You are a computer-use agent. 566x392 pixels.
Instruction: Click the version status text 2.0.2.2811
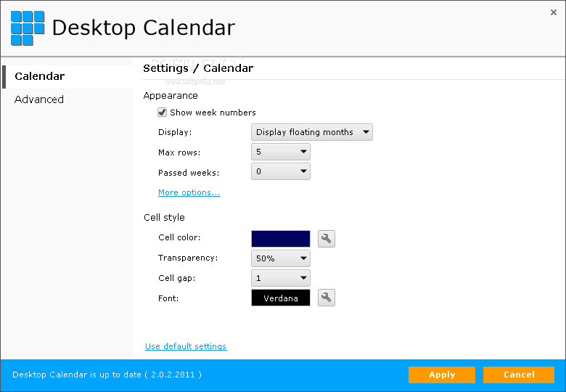coord(107,375)
